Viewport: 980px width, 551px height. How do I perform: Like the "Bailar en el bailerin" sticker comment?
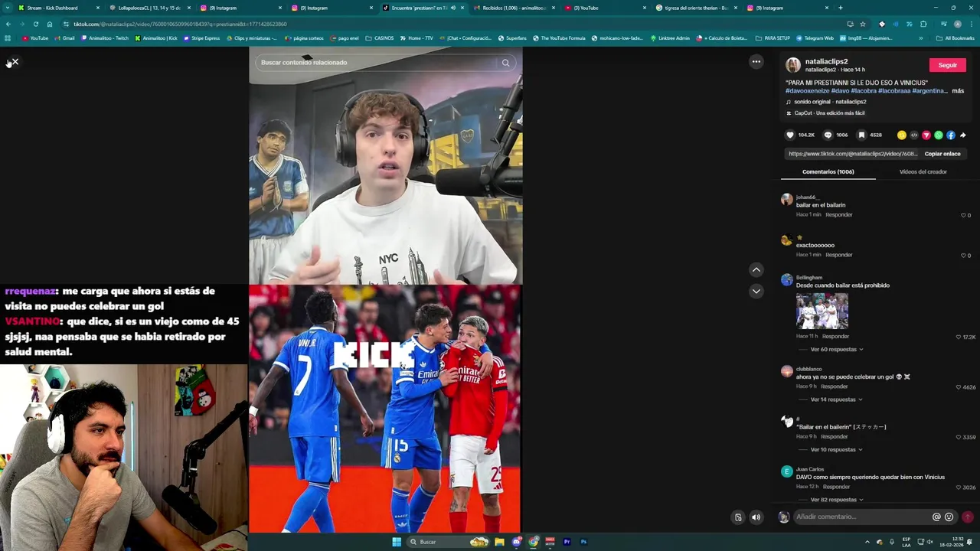[x=959, y=437]
